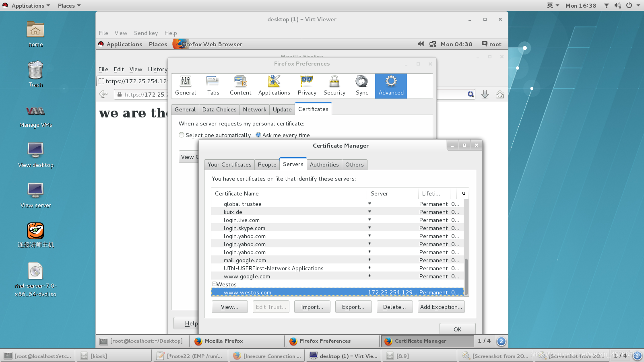Image resolution: width=644 pixels, height=362 pixels.
Task: Click the host power icon in top bar
Action: click(629, 5)
